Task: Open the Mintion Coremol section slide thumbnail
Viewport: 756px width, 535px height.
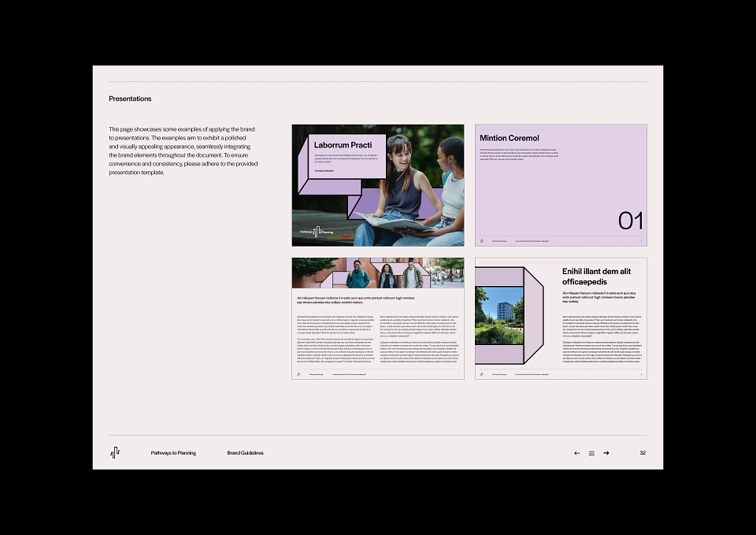Action: coord(561,185)
